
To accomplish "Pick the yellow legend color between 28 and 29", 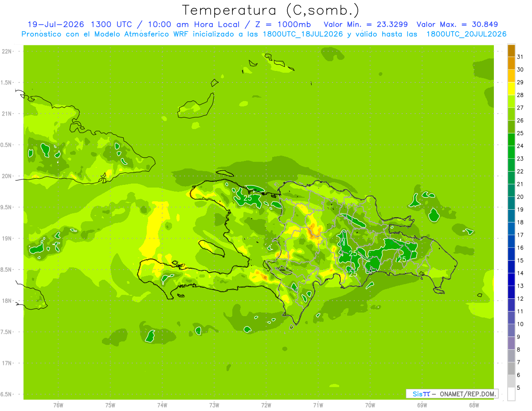I will point(511,89).
